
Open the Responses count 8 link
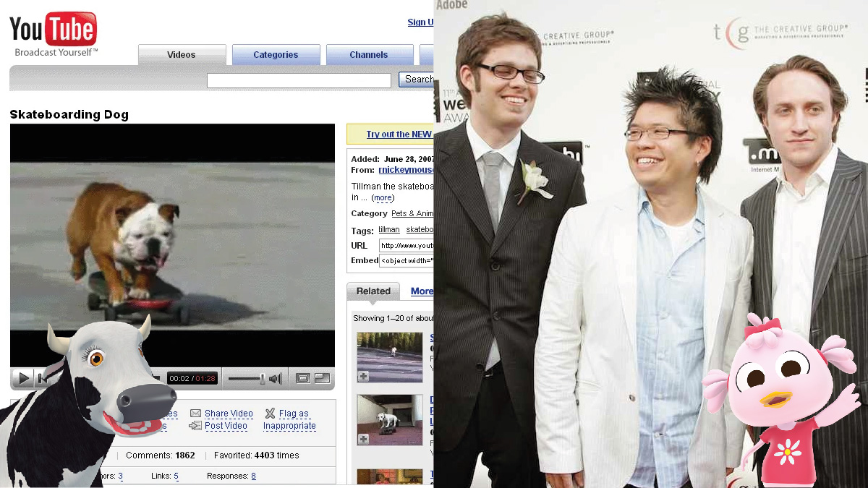253,476
